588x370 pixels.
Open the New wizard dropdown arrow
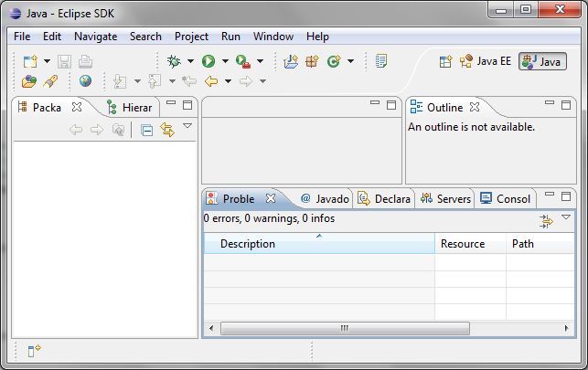tap(47, 61)
